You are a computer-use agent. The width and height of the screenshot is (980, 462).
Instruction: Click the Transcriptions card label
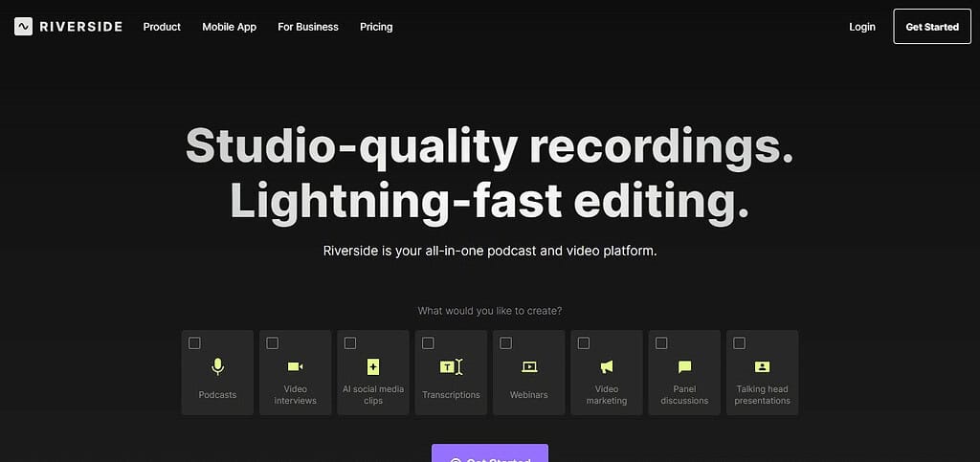tap(451, 395)
